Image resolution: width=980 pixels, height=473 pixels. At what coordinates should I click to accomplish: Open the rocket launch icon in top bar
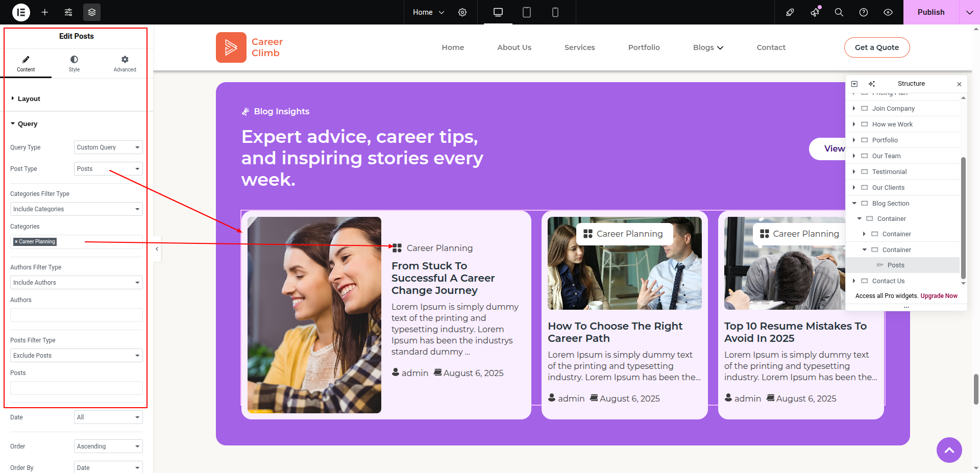click(790, 12)
